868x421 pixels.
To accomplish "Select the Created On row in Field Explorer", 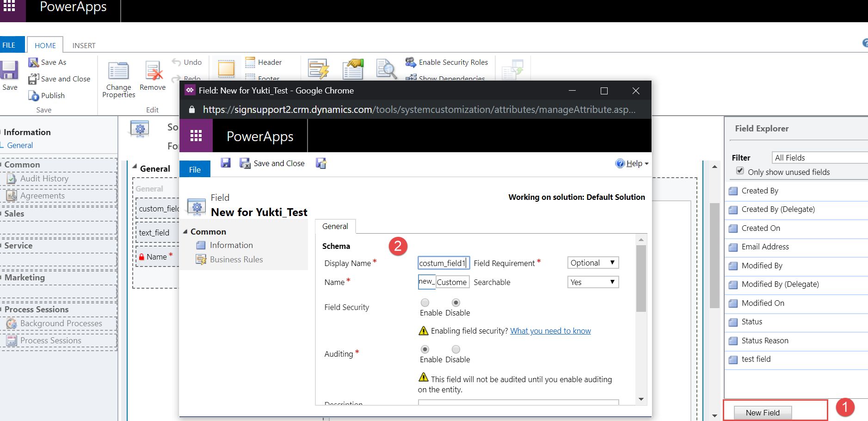I will (x=796, y=229).
